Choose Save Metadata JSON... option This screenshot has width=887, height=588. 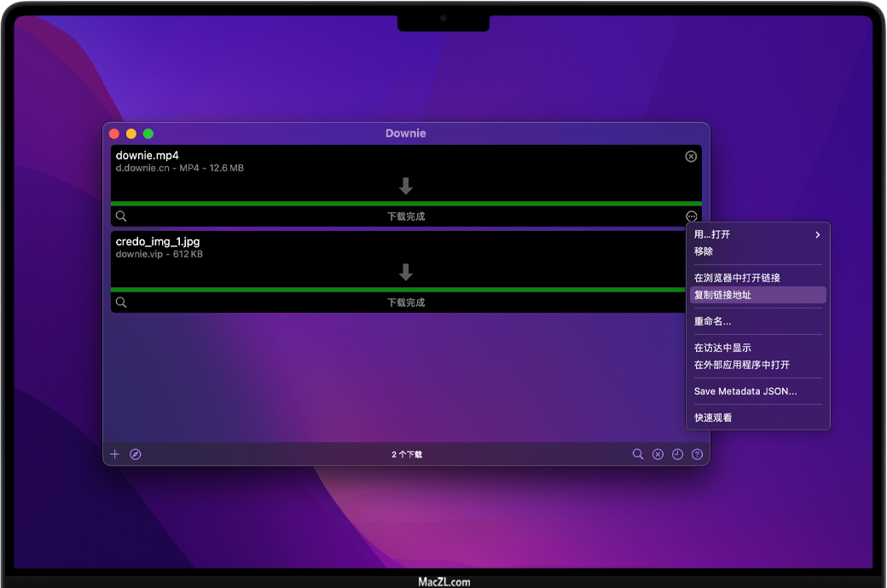pyautogui.click(x=745, y=391)
